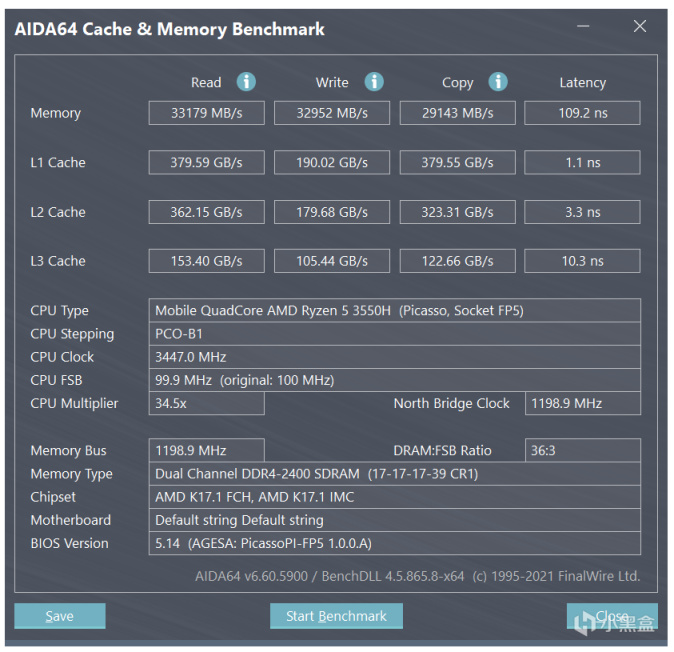Select the DRAM:FSB Ratio 36:3 field
This screenshot has height=652, width=674.
coord(582,450)
